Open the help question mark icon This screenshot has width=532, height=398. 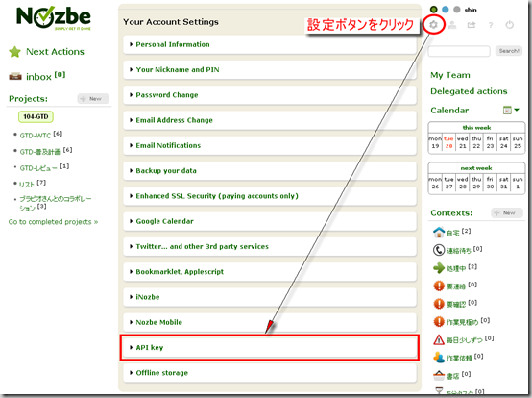[x=491, y=25]
